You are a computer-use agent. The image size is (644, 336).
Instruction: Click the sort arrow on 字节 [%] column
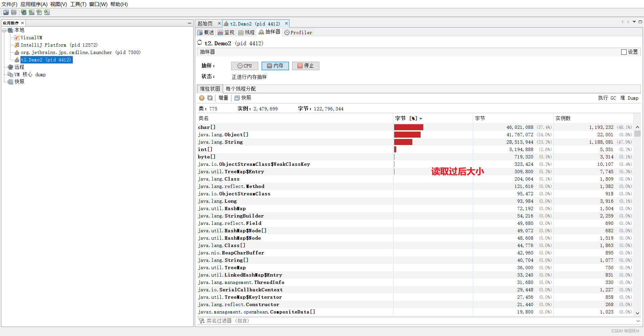(421, 118)
